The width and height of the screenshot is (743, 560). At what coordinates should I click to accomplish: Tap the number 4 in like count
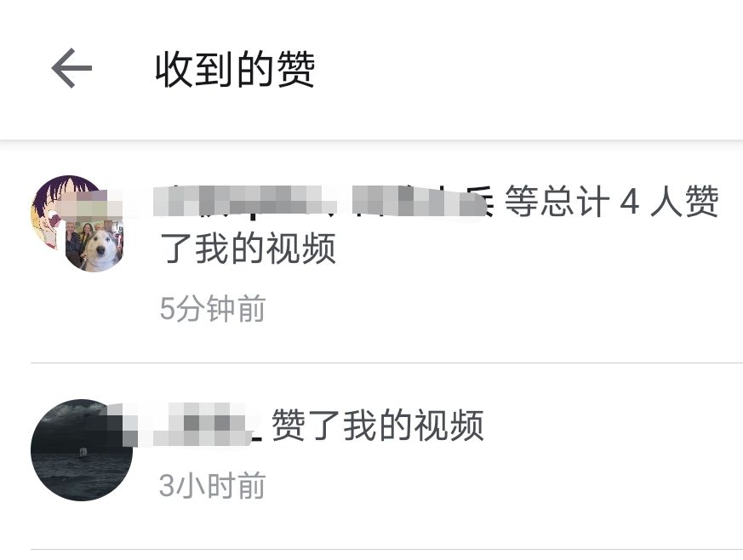[630, 202]
